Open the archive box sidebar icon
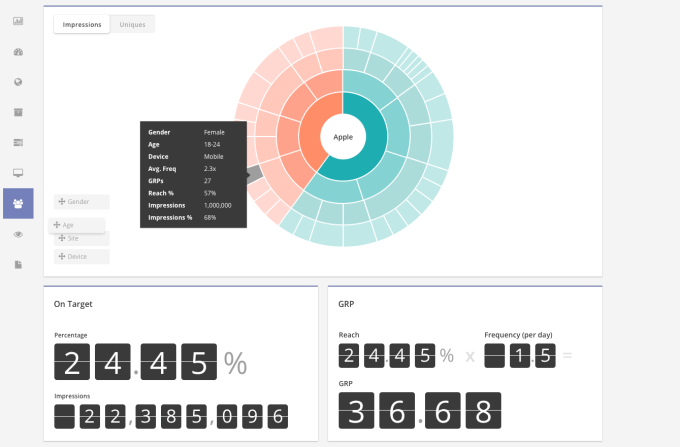The width and height of the screenshot is (680, 447). (x=18, y=112)
